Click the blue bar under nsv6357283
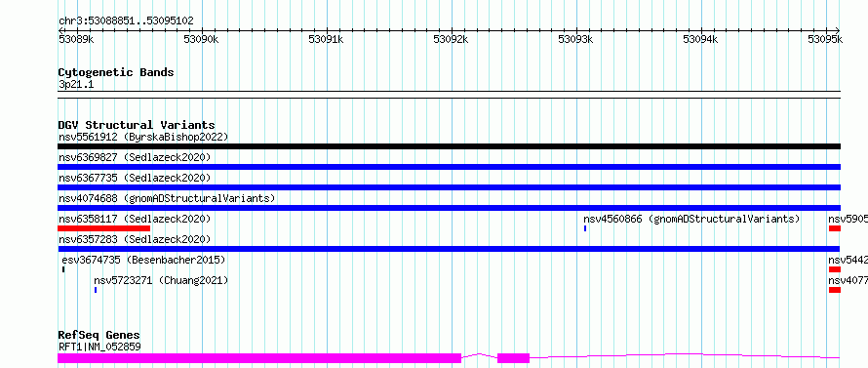Image resolution: width=868 pixels, height=368 pixels. [x=449, y=249]
